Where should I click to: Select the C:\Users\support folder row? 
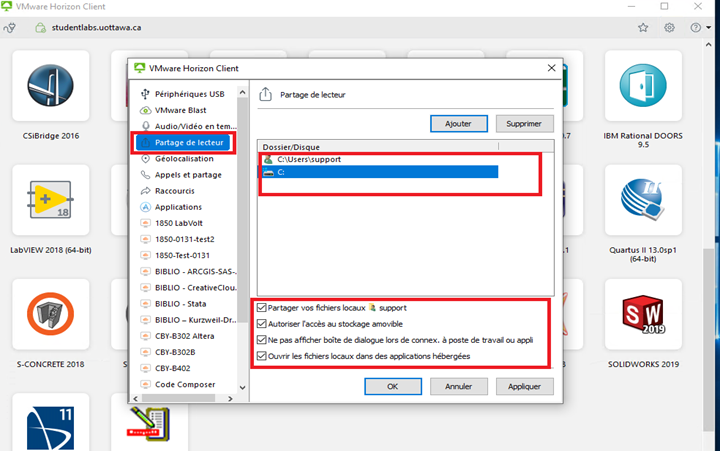click(379, 159)
